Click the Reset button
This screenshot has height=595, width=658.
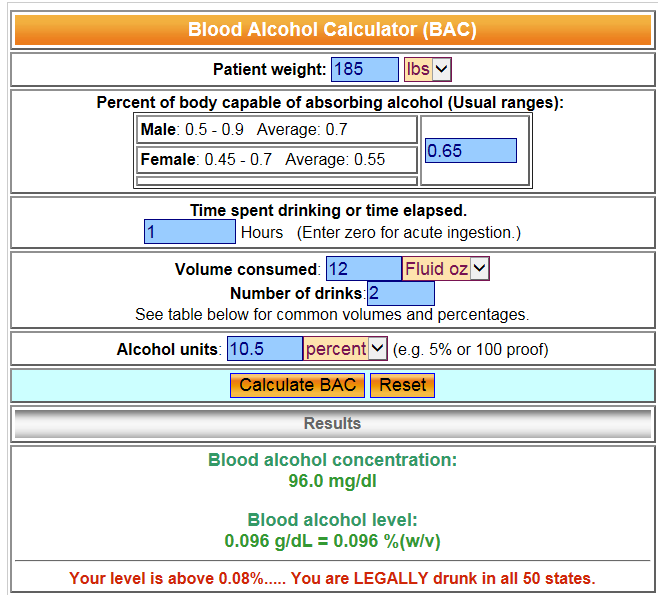(402, 385)
